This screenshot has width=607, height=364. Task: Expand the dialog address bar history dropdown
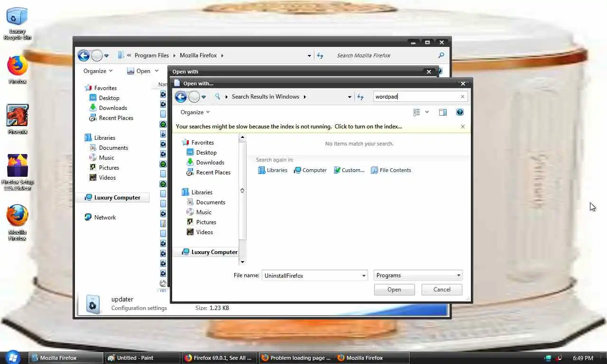[349, 97]
